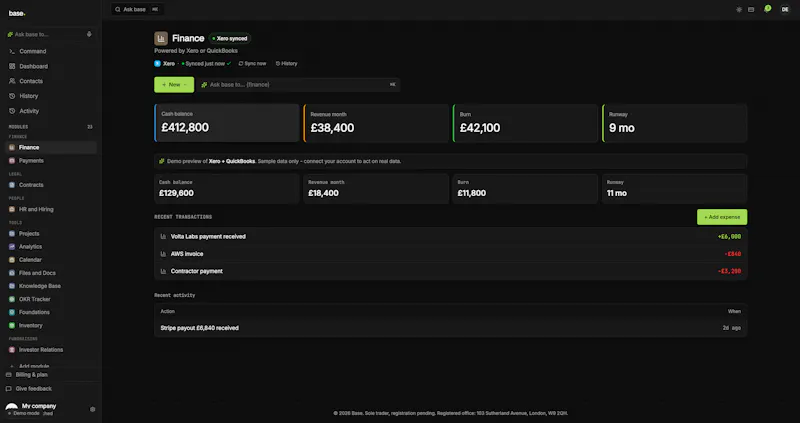Click the Projects module icon
800x423 pixels.
[12, 234]
